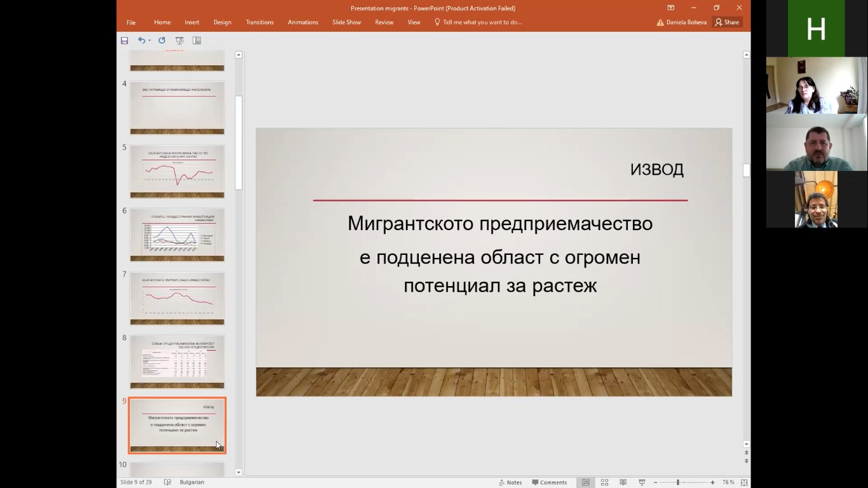Image resolution: width=868 pixels, height=488 pixels.
Task: Open the Daniela Bobeva account name
Action: click(x=686, y=22)
